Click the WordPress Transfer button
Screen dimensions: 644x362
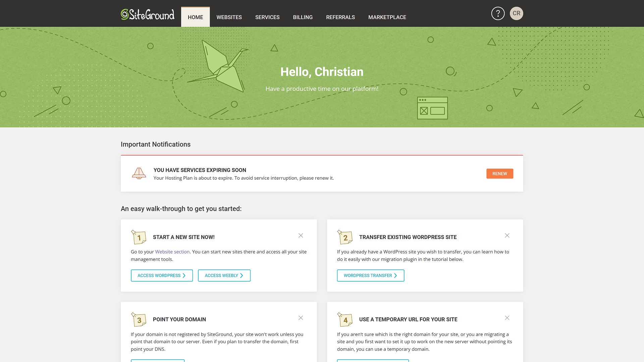click(371, 276)
